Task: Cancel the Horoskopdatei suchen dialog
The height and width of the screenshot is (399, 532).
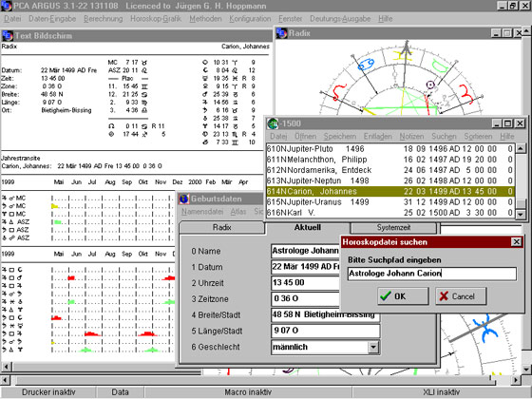Action: point(461,296)
